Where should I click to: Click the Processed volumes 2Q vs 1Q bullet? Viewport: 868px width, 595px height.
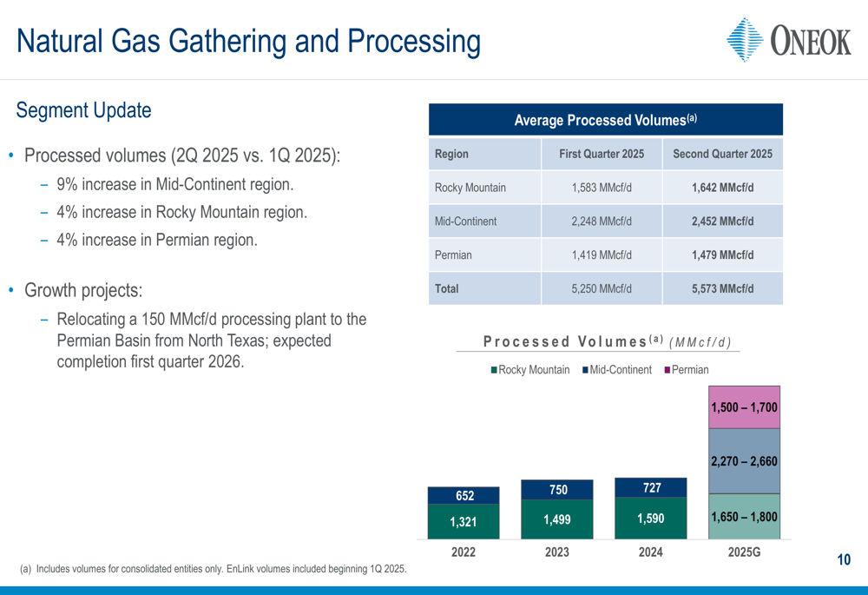click(x=182, y=155)
